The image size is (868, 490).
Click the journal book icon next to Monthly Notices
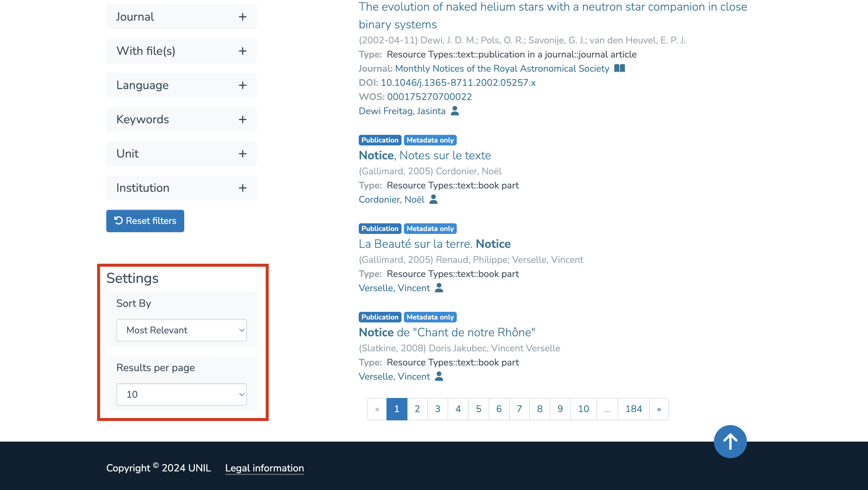[x=619, y=68]
